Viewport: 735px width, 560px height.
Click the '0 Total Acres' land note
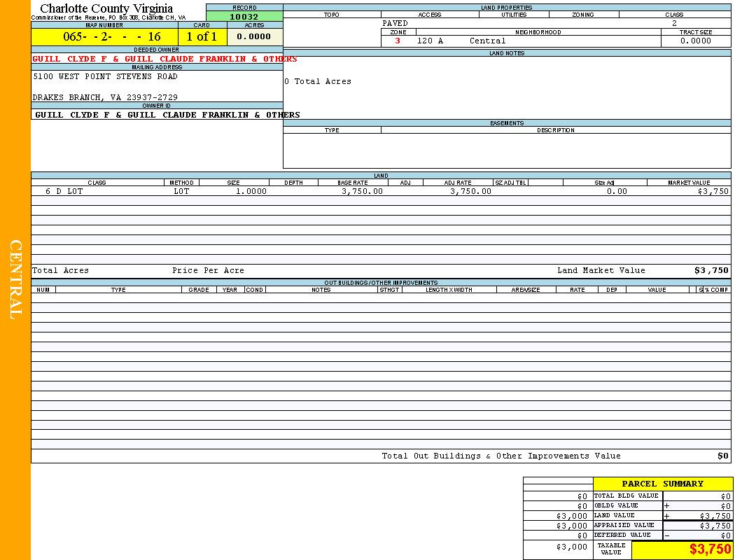318,81
